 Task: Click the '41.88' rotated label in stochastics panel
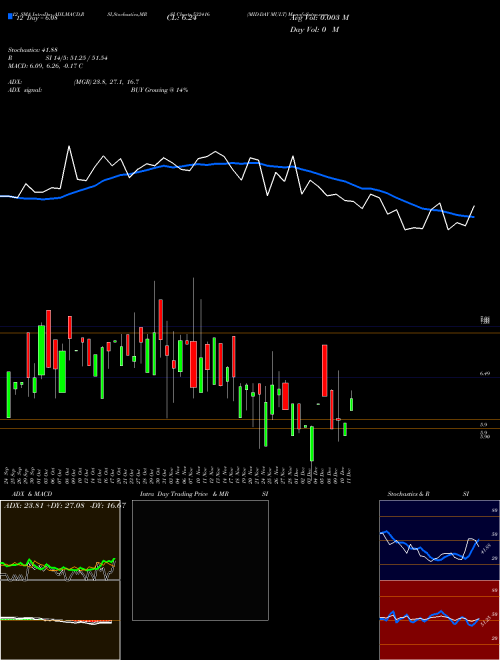point(484,549)
